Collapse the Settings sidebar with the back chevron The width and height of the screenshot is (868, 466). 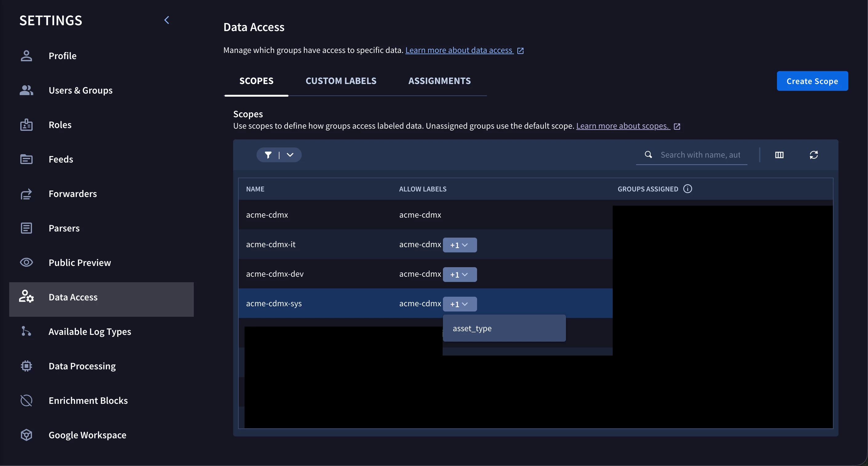click(x=167, y=20)
